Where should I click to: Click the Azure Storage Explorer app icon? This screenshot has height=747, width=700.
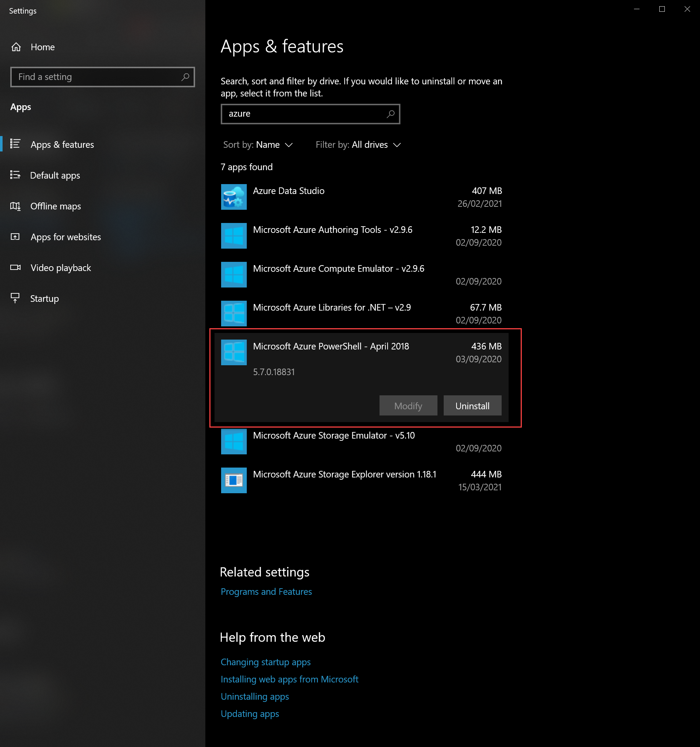click(234, 480)
